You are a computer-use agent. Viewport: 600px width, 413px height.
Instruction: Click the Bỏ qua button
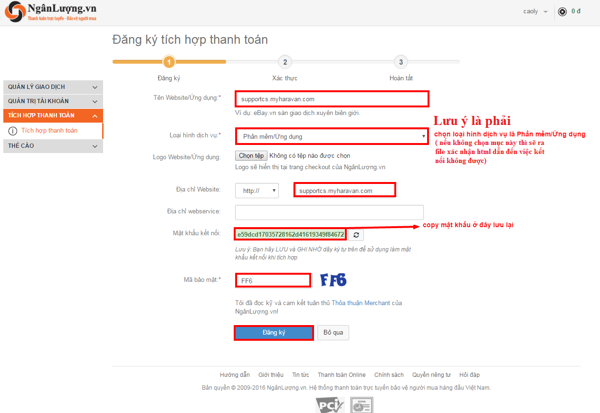pos(333,333)
